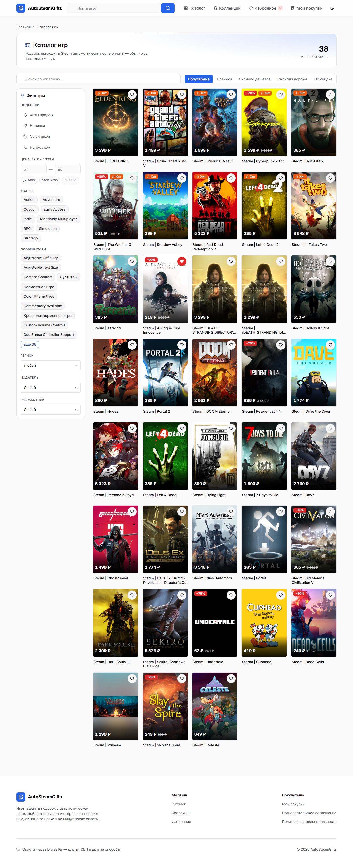Click heart on Red Dead Redemption 2
This screenshot has height=868, width=353.
[x=231, y=178]
